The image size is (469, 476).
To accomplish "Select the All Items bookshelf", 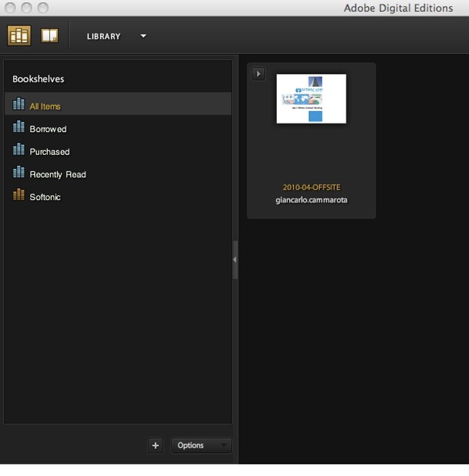I will pyautogui.click(x=118, y=104).
